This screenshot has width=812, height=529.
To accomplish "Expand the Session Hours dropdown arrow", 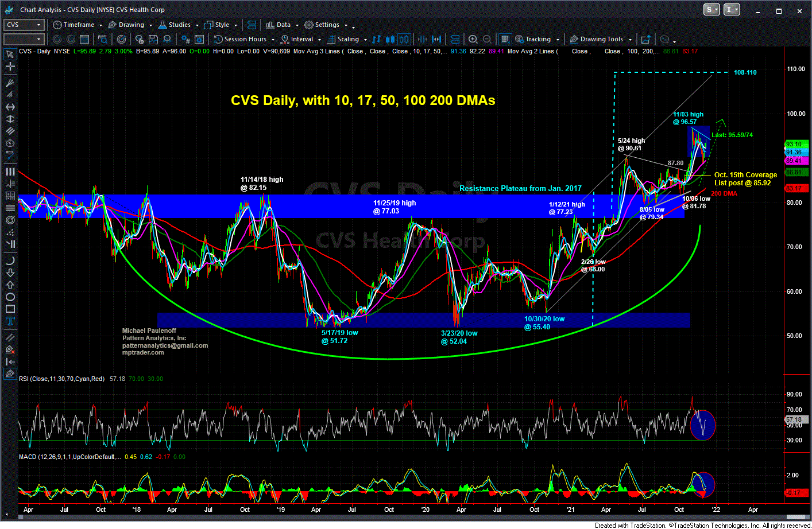I will click(273, 40).
